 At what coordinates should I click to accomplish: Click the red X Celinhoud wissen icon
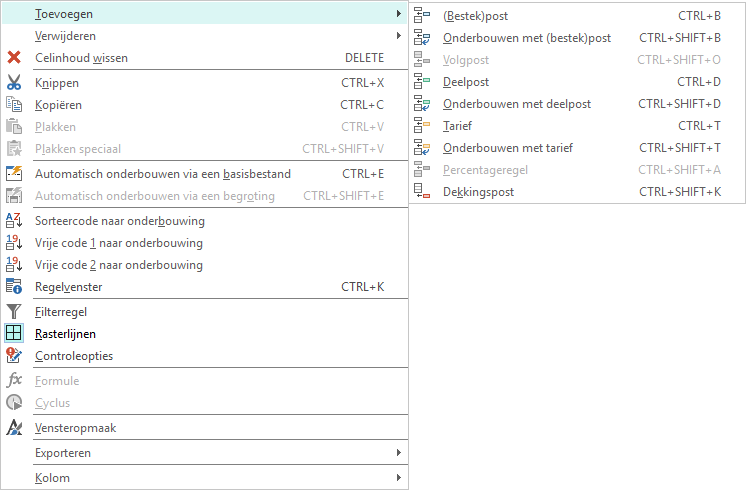[14, 58]
